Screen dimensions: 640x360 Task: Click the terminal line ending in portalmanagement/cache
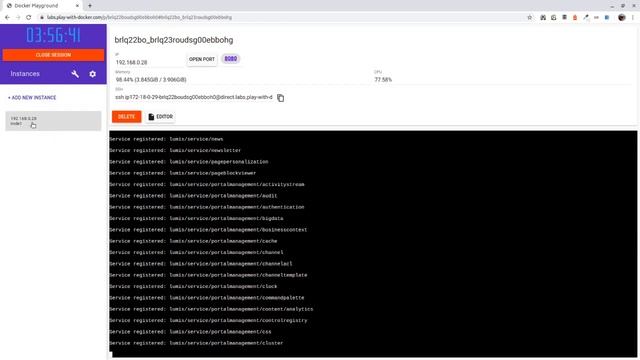193,241
